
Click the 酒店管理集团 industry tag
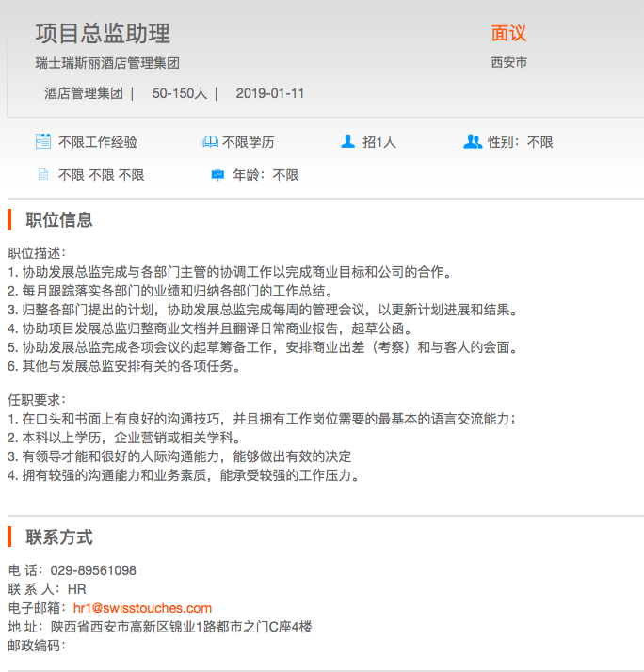84,93
